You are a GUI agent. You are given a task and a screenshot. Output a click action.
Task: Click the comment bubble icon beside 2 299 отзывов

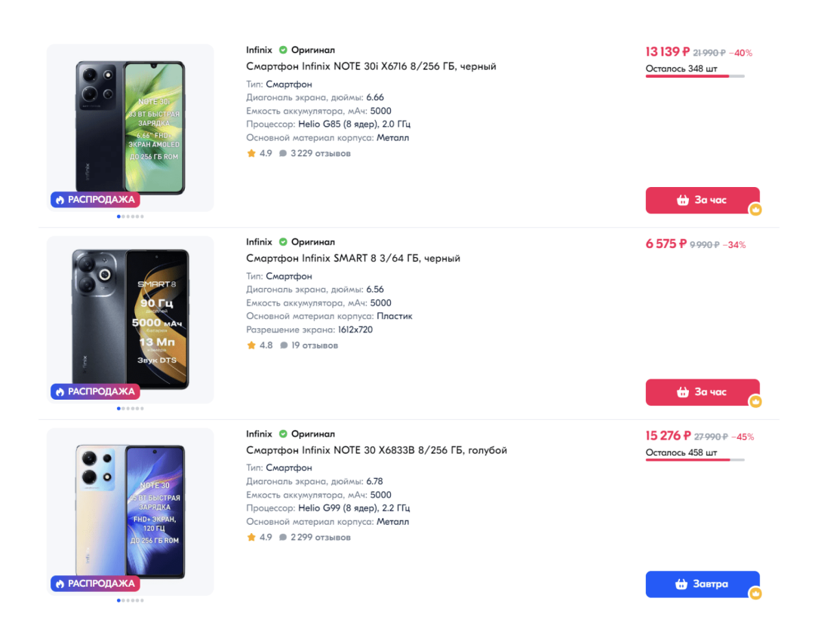[x=283, y=538]
